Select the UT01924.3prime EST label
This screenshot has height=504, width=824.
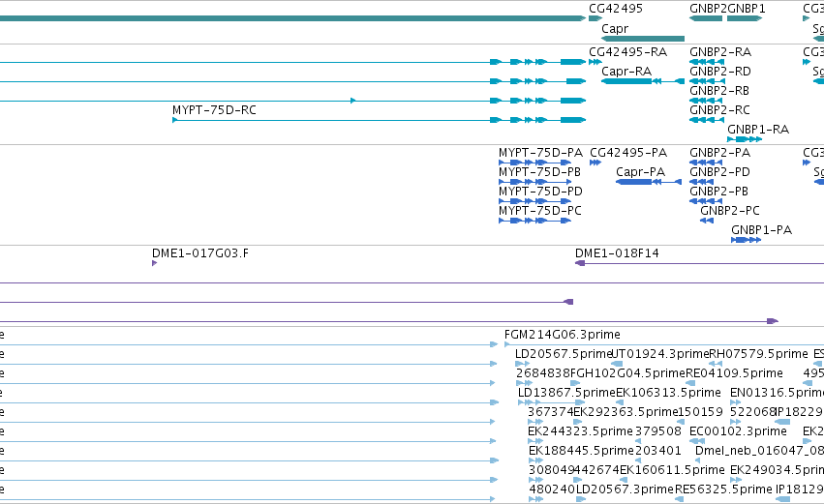(x=660, y=354)
